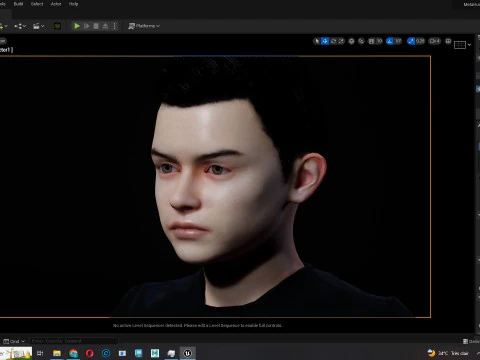This screenshot has height=360, width=480.
Task: Open the Cmd console type dropdown
Action: tap(14, 341)
